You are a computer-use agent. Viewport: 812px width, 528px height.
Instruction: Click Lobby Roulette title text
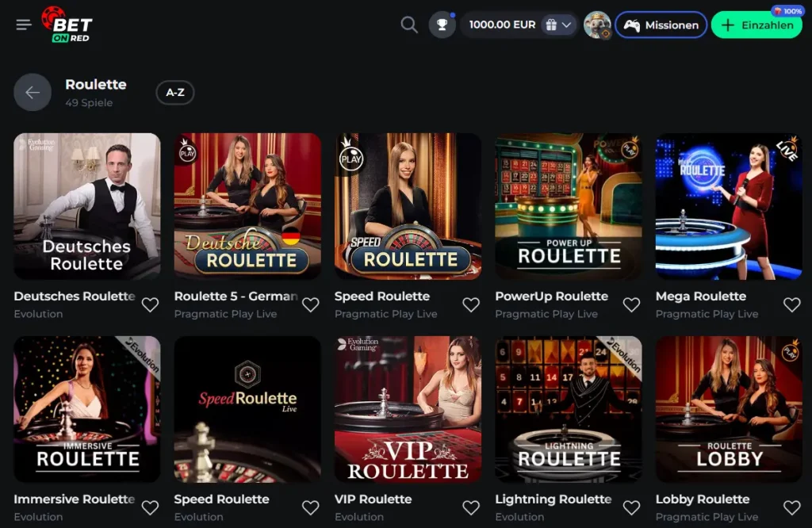click(x=703, y=499)
